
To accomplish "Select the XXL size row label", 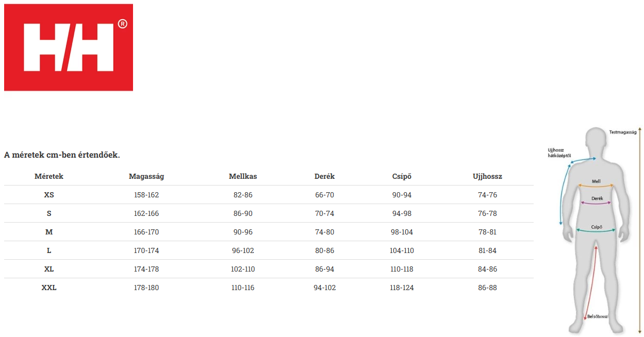I will [49, 288].
